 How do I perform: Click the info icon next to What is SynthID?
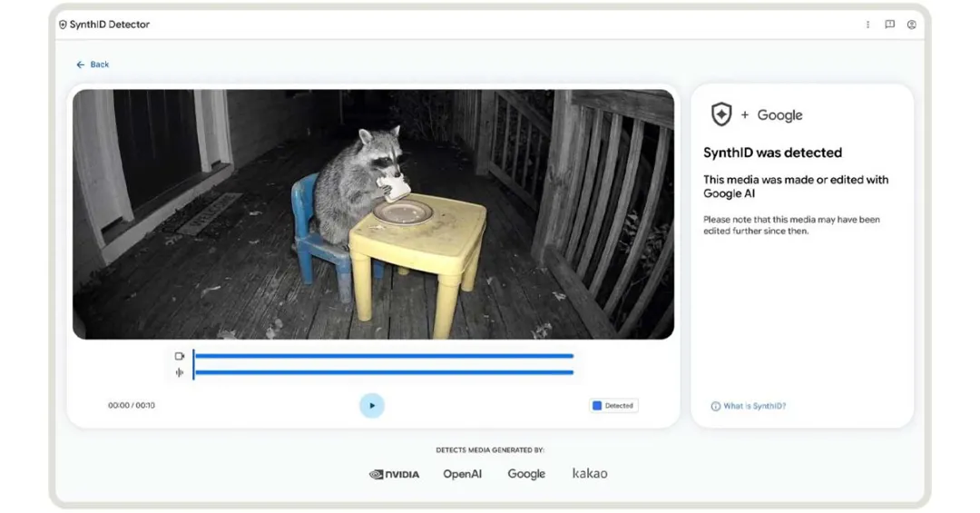[716, 406]
